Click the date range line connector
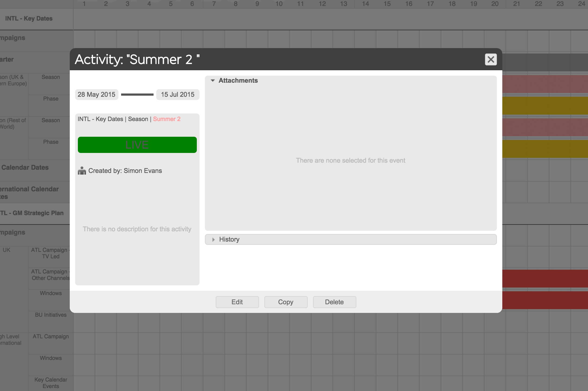 point(137,95)
